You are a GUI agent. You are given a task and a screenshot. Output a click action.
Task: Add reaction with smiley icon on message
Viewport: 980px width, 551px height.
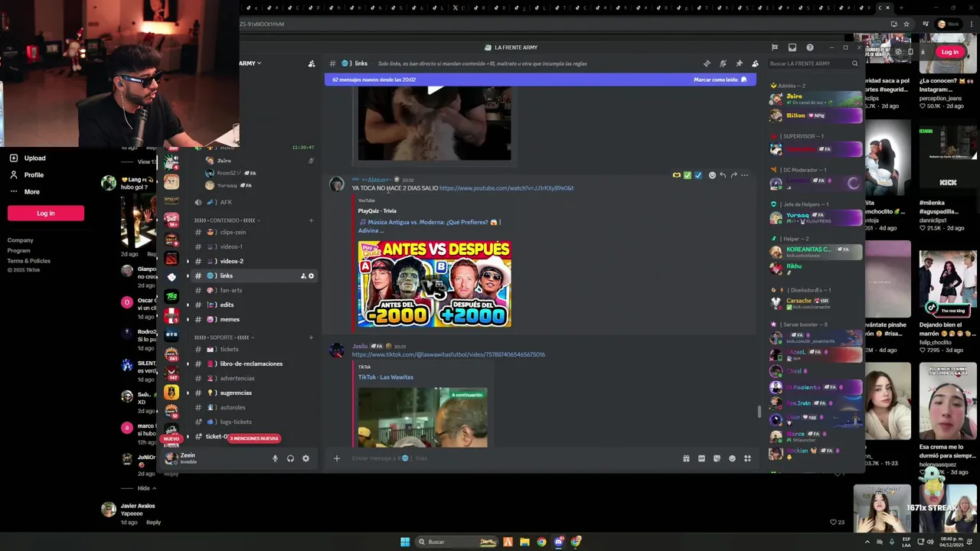(712, 175)
